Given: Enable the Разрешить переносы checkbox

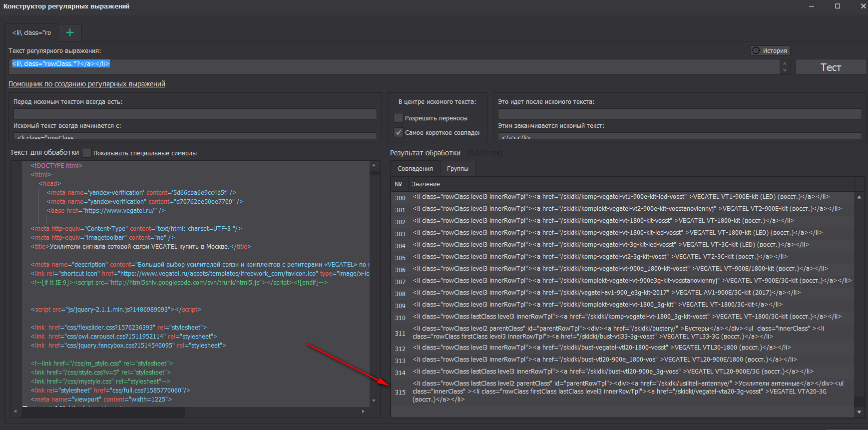Looking at the screenshot, I should (x=399, y=118).
